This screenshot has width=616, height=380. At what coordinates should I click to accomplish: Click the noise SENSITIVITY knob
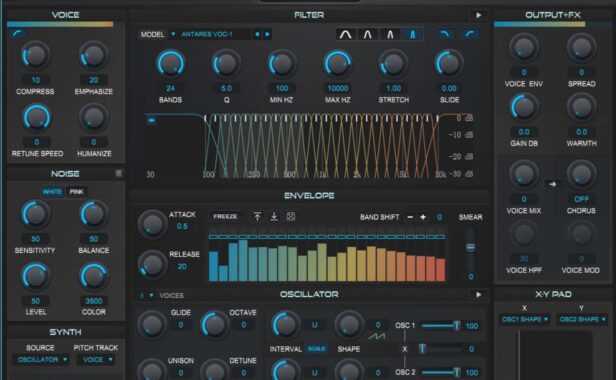point(35,215)
